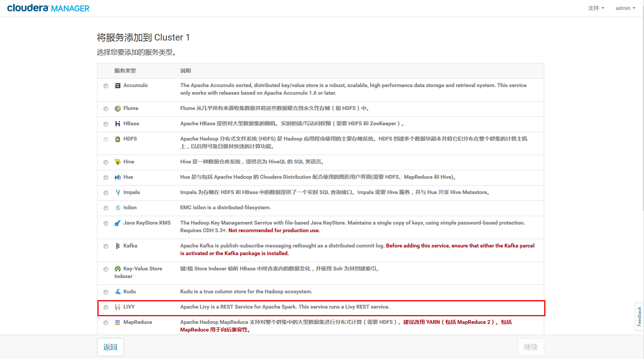This screenshot has width=644, height=359.
Task: Click the Impala service name
Action: [x=131, y=192]
